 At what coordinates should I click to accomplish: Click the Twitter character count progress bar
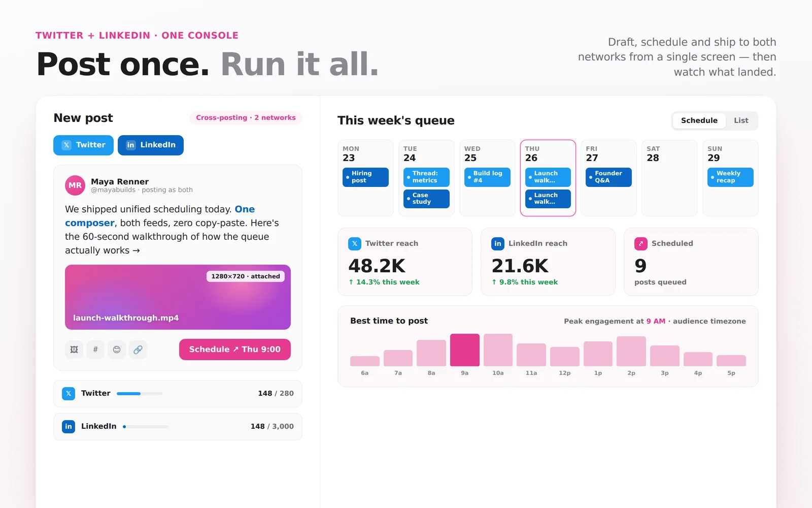(140, 394)
